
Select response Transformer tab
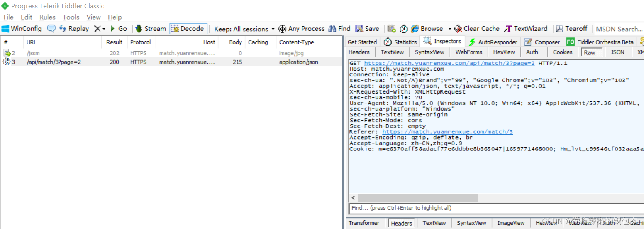364,223
